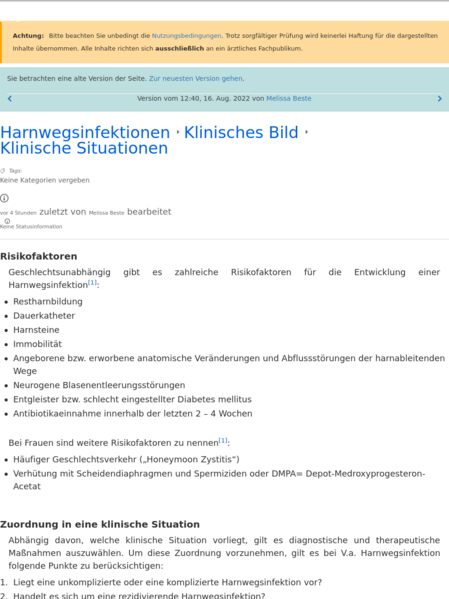449x599 pixels.
Task: Click 'vor 4 Stunden' timestamp
Action: 18,213
